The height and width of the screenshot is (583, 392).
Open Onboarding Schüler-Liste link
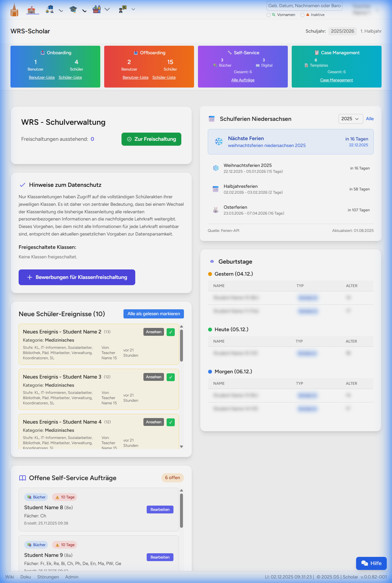70,77
